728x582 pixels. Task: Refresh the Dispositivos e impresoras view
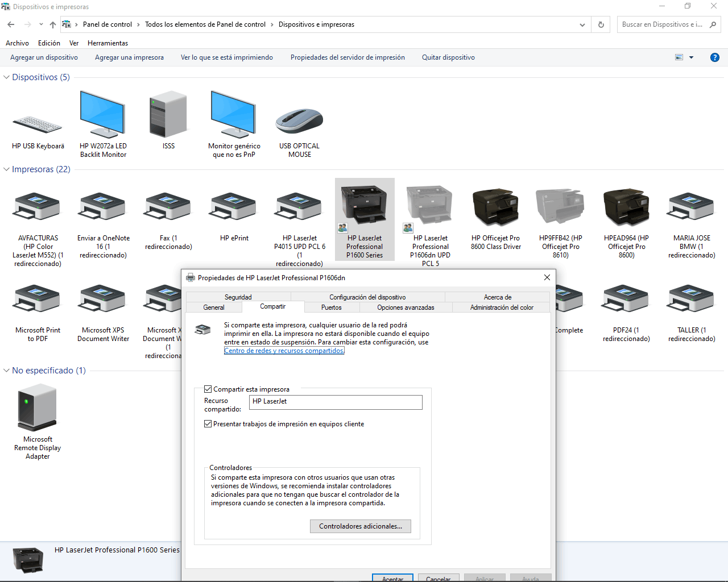601,24
